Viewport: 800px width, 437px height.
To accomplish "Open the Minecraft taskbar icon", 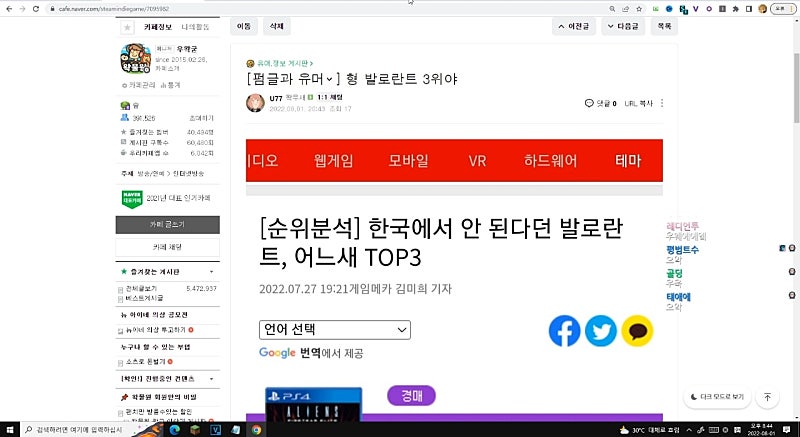I will click(195, 430).
